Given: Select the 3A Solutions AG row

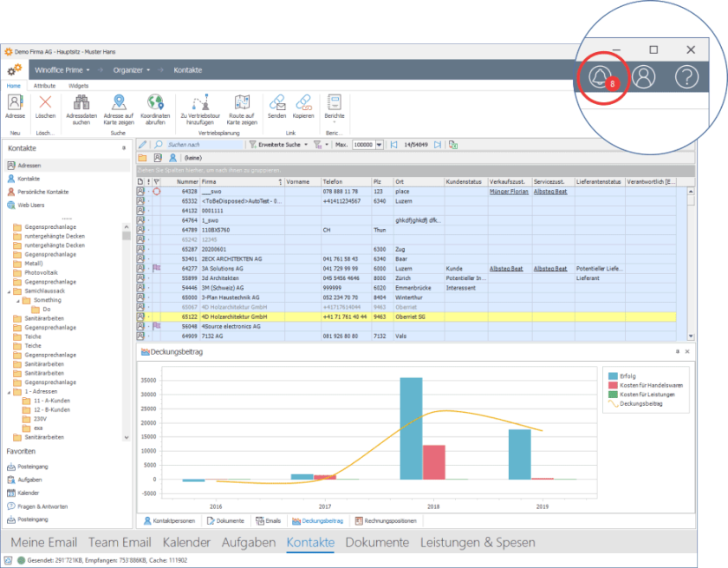Looking at the screenshot, I should 406,269.
